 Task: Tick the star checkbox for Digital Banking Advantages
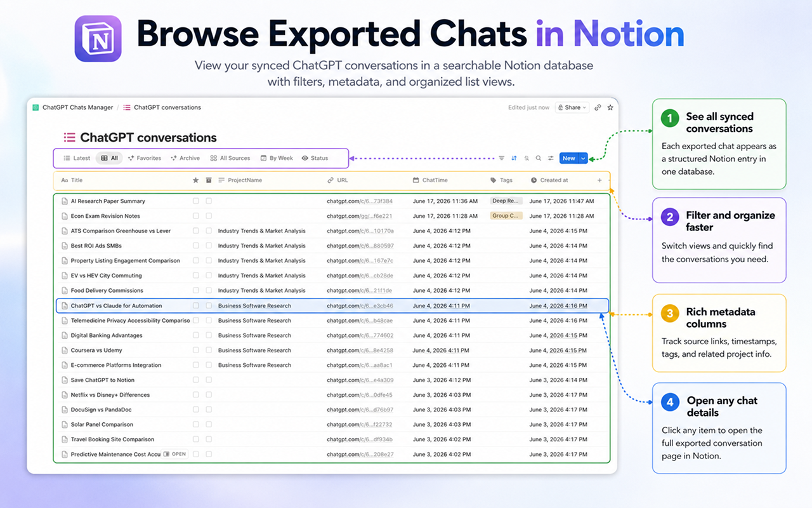pyautogui.click(x=196, y=335)
